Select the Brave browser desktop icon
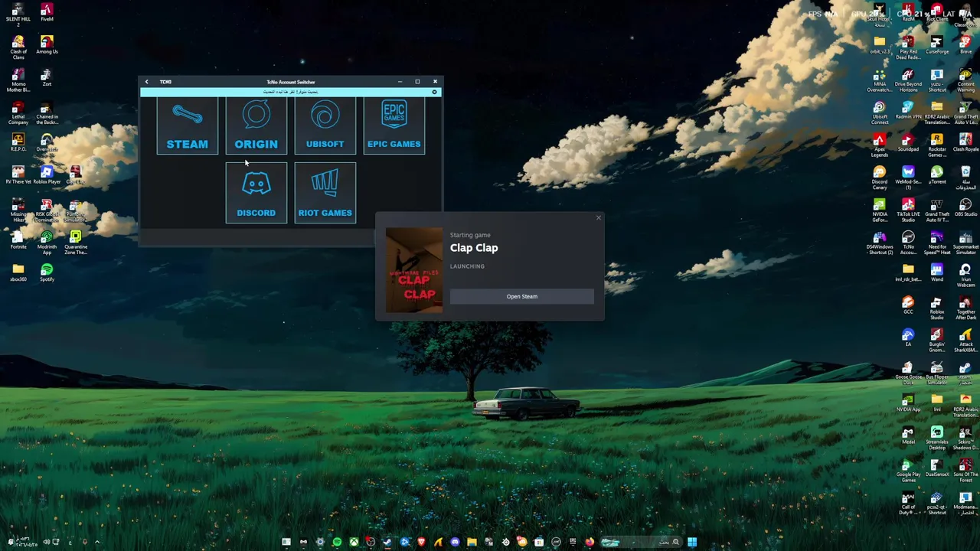 pos(965,45)
